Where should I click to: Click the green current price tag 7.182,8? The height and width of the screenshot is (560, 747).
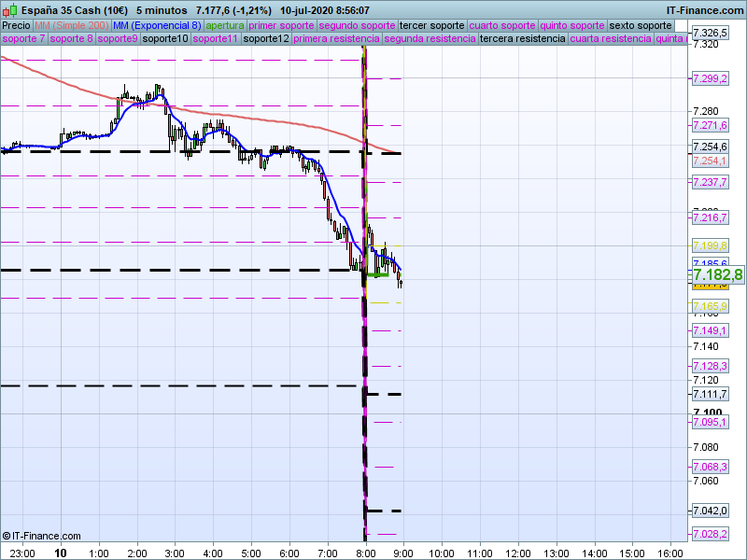[717, 274]
